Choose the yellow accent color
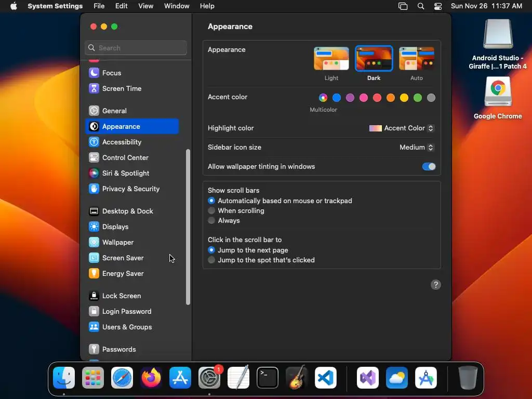 point(404,98)
